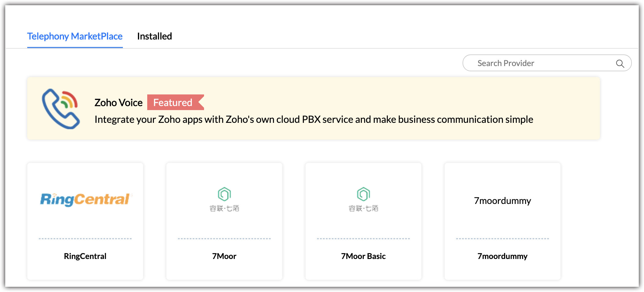Click the 7Moor Basic card dashed divider
The height and width of the screenshot is (292, 644).
coord(363,239)
